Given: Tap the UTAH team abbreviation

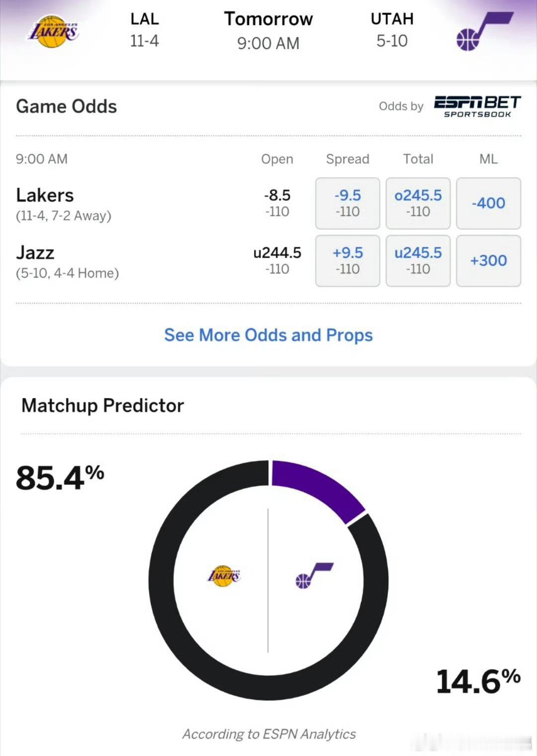Looking at the screenshot, I should [x=392, y=19].
